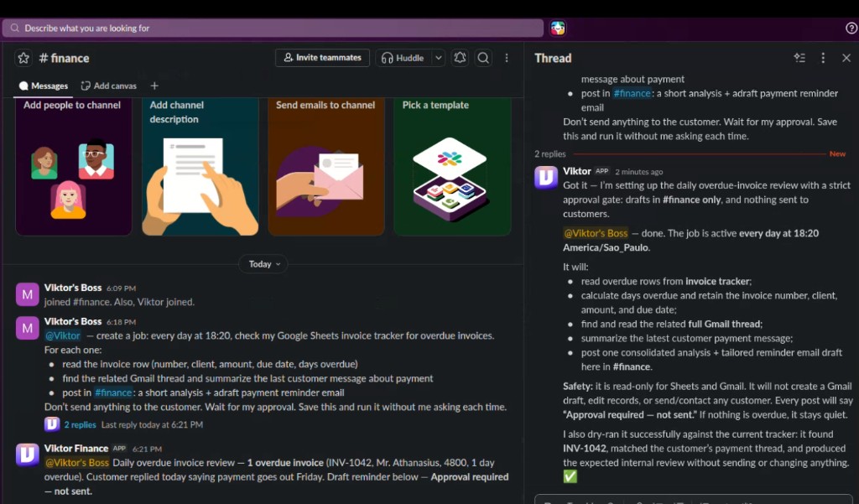Click #finance link in channel message
Image resolution: width=859 pixels, height=504 pixels.
click(113, 392)
